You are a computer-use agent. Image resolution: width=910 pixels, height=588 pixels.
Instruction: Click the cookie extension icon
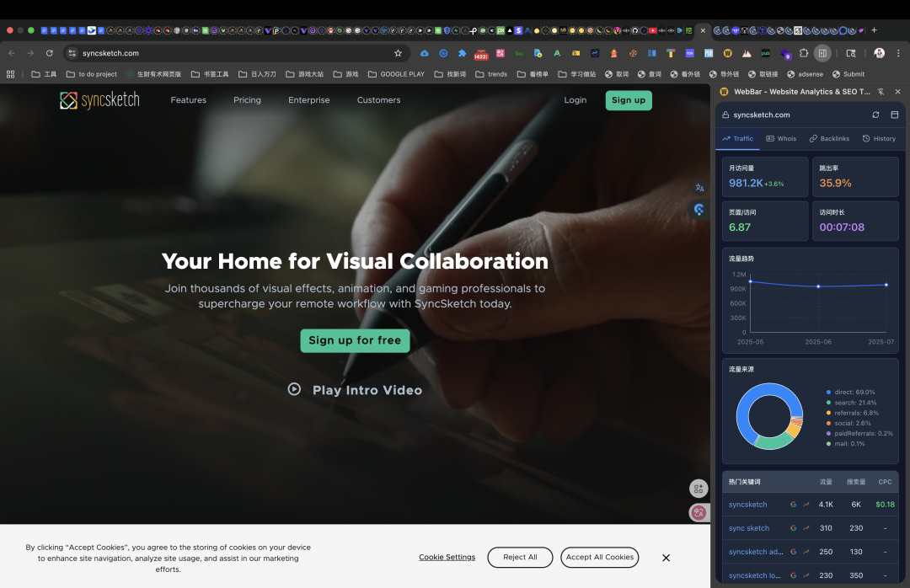[x=633, y=53]
